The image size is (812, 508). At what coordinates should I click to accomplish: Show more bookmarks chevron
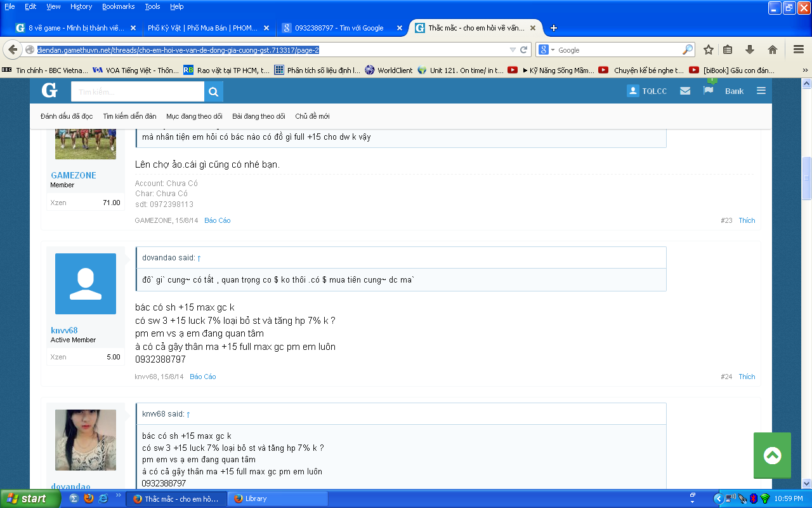pos(805,70)
